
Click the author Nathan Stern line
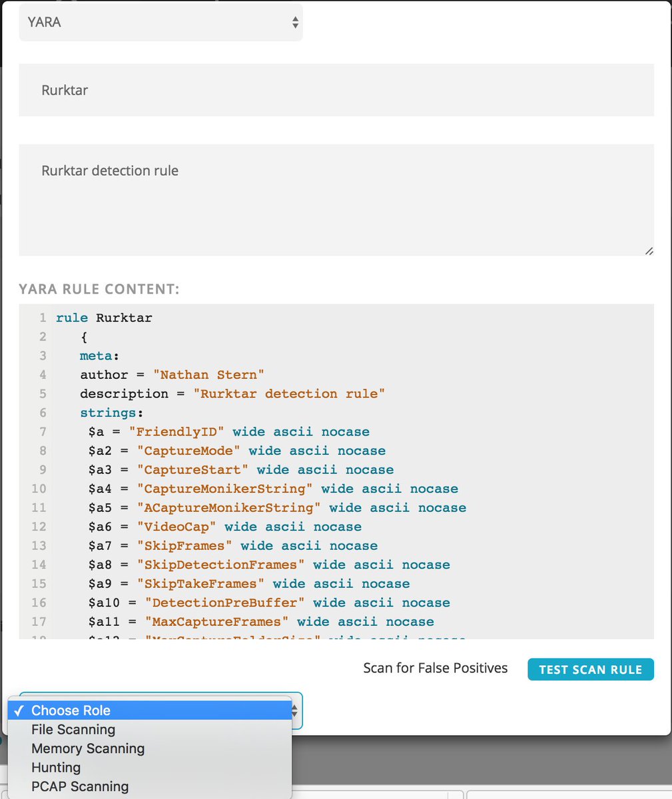[172, 375]
